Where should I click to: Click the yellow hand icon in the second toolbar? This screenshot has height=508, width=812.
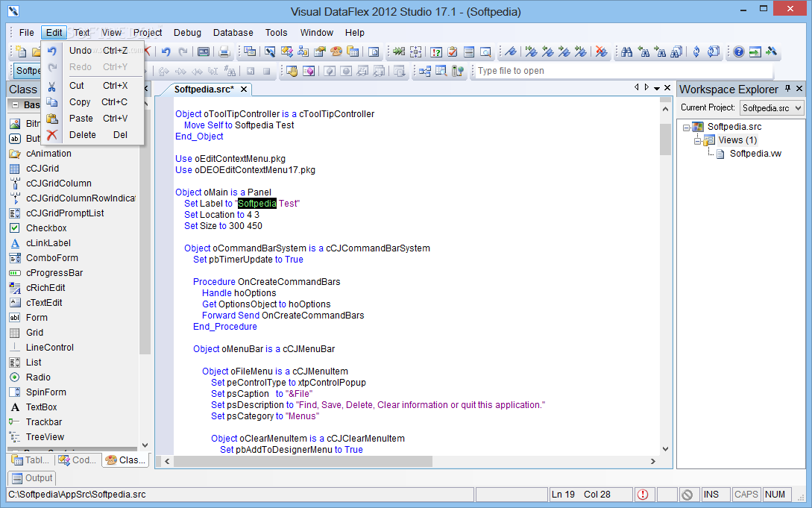tap(292, 71)
